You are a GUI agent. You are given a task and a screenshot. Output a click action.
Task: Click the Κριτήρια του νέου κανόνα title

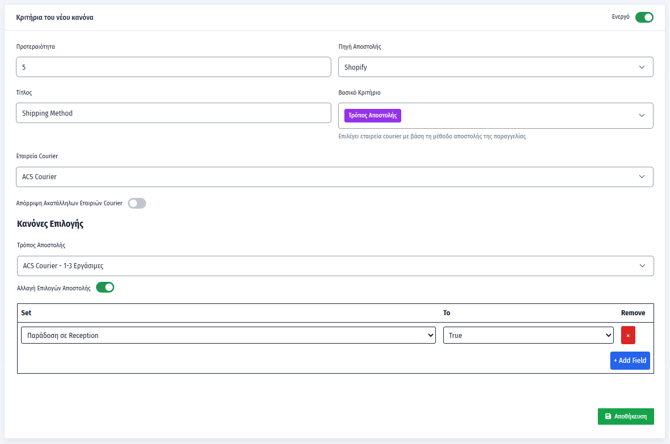(55, 18)
